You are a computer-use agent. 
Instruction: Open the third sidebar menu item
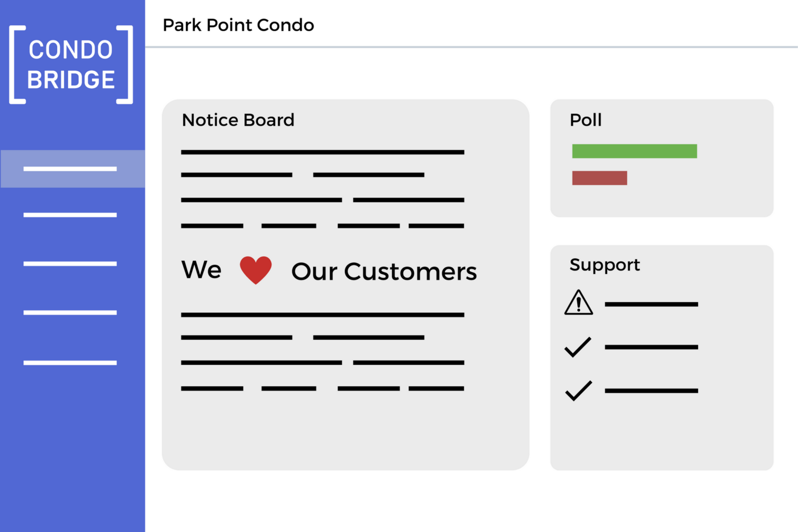(70, 264)
